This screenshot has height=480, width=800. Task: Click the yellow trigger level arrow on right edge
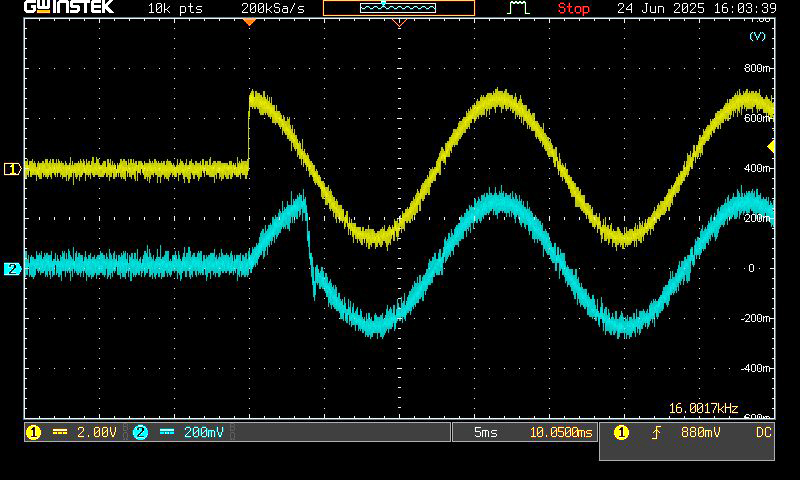770,147
